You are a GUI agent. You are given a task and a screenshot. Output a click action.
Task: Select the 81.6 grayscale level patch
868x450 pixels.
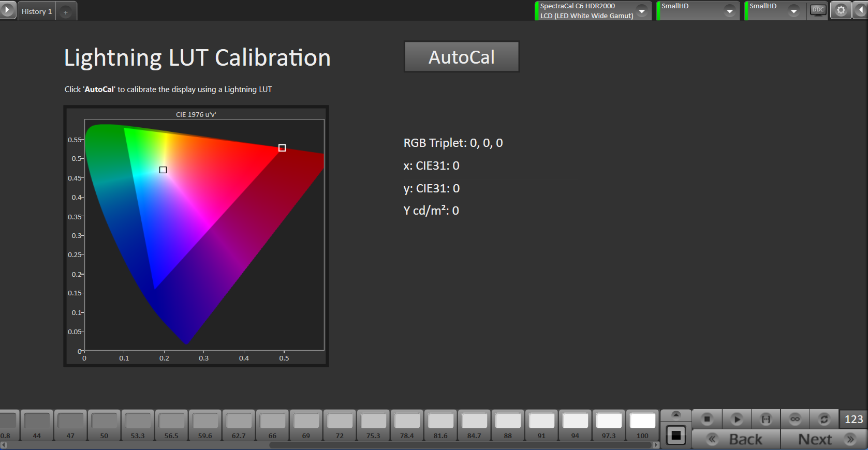pyautogui.click(x=440, y=425)
